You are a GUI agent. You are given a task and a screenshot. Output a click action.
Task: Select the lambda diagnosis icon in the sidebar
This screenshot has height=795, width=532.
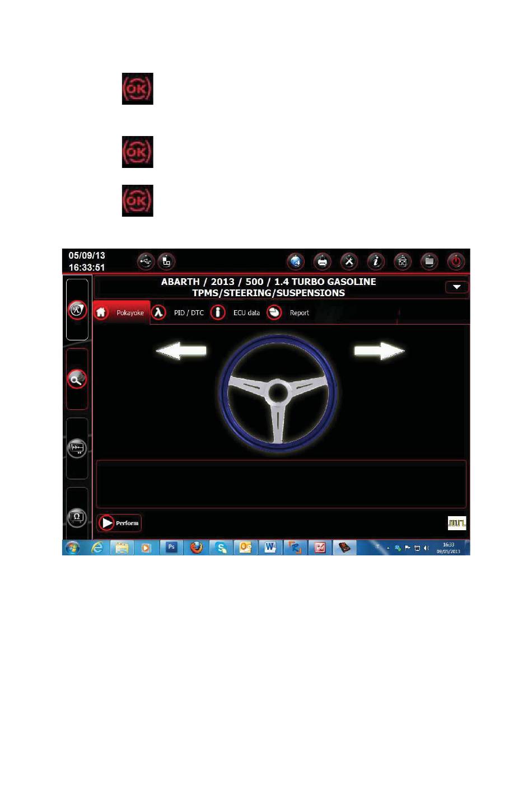coord(77,310)
